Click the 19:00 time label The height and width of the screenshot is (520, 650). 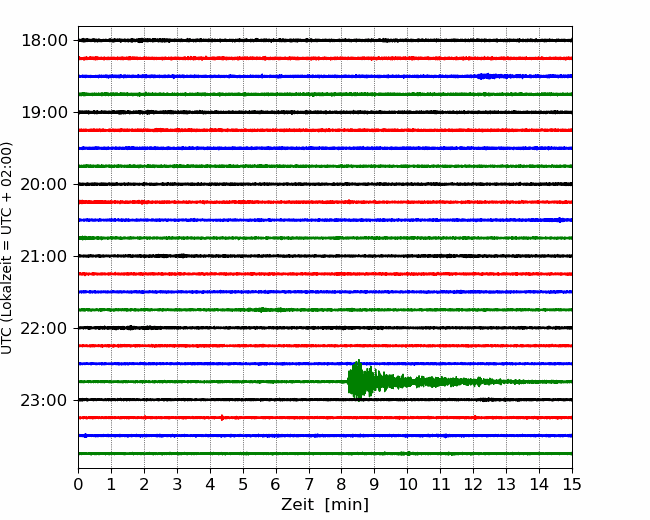pyautogui.click(x=44, y=112)
